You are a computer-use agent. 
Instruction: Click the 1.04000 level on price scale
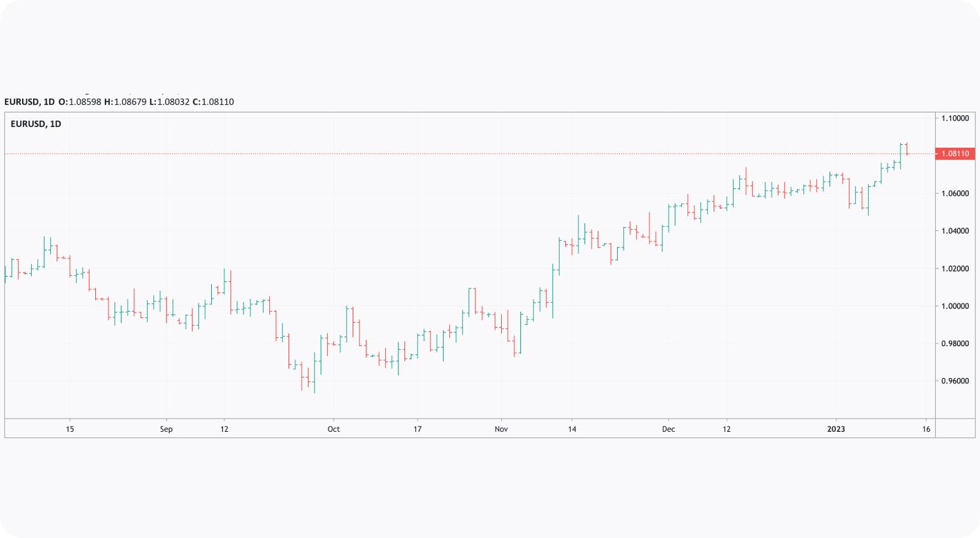955,231
